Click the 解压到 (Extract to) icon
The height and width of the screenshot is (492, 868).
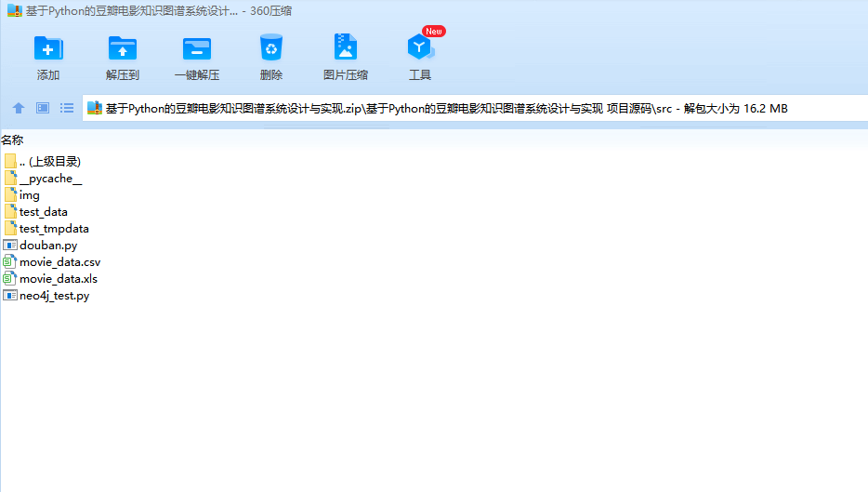(x=123, y=48)
